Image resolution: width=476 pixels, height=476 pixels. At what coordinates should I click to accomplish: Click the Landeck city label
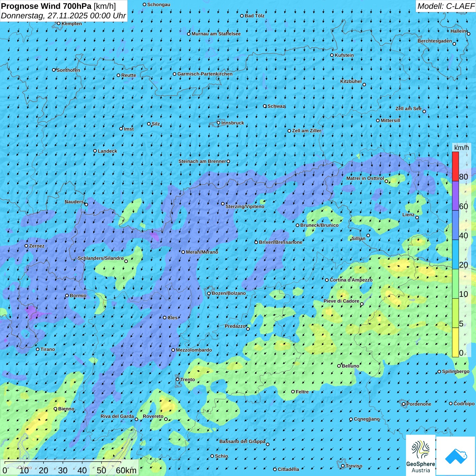[107, 151]
